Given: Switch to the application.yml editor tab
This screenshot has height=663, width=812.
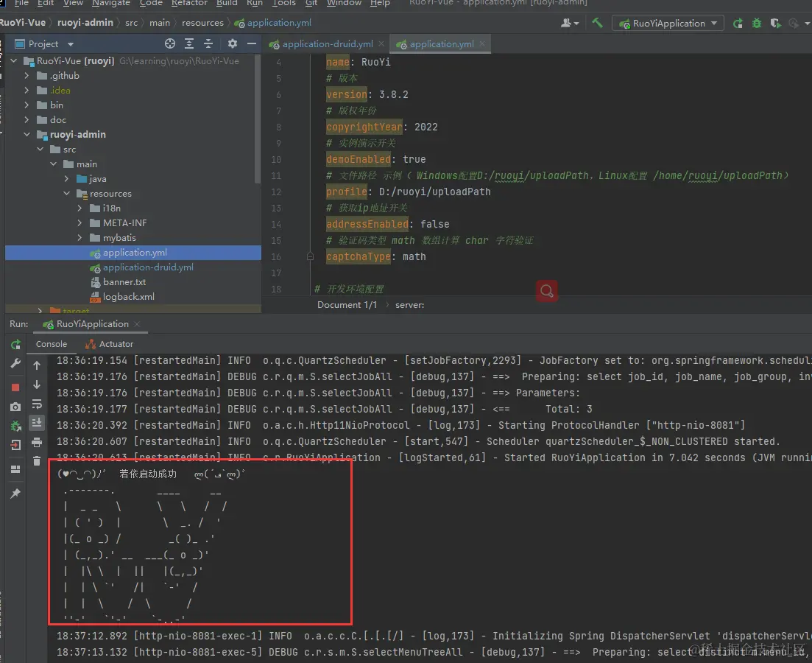Looking at the screenshot, I should 441,44.
